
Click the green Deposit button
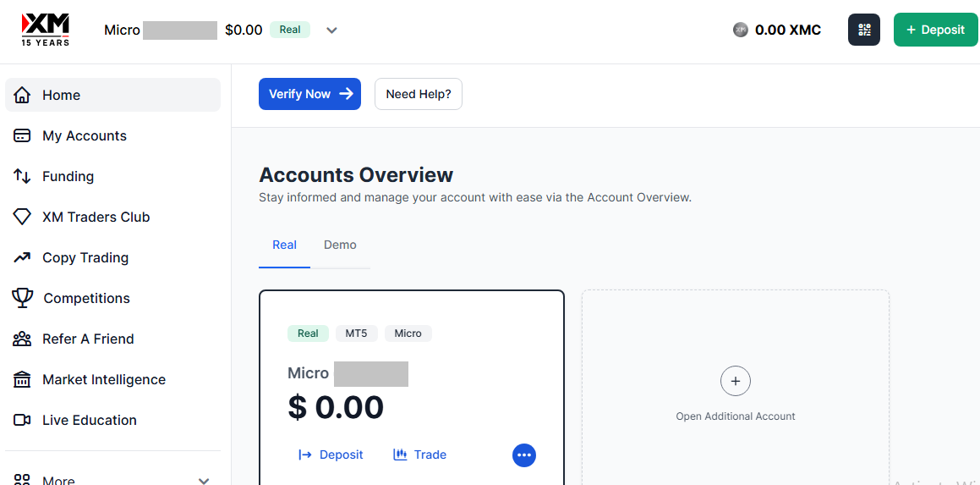(x=935, y=30)
